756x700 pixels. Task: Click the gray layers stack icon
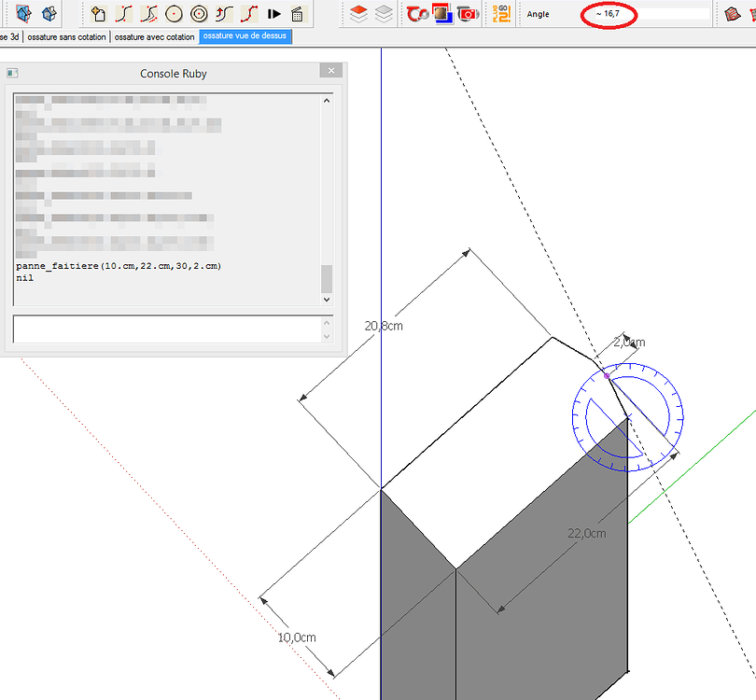[383, 14]
